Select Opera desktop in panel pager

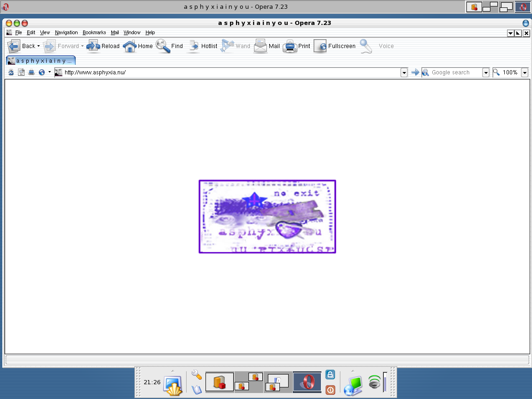(307, 382)
